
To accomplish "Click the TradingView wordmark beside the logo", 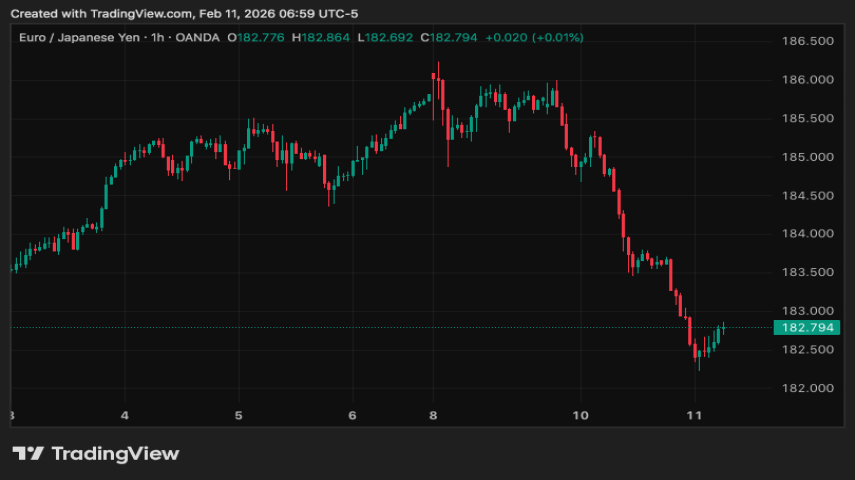I will click(114, 454).
